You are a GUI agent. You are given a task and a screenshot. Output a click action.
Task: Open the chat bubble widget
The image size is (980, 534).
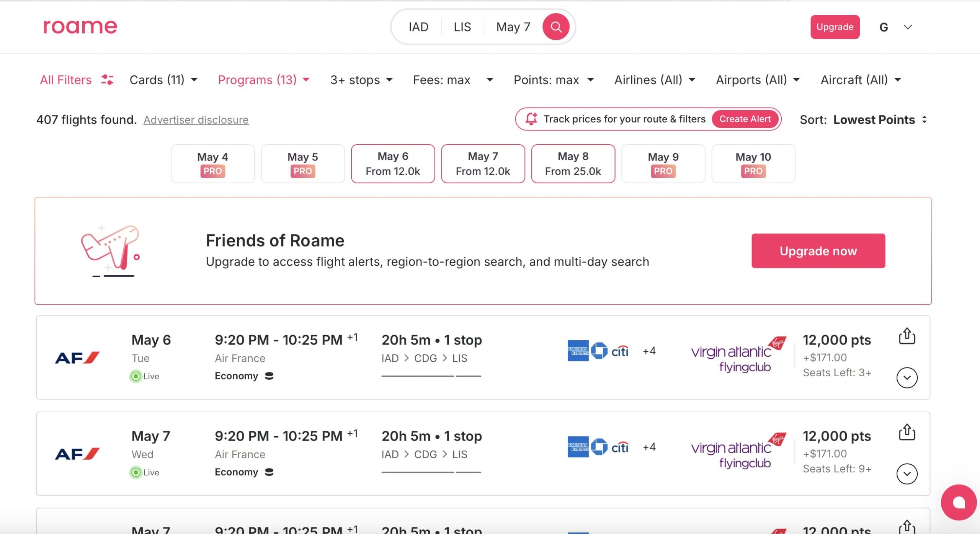coord(959,502)
